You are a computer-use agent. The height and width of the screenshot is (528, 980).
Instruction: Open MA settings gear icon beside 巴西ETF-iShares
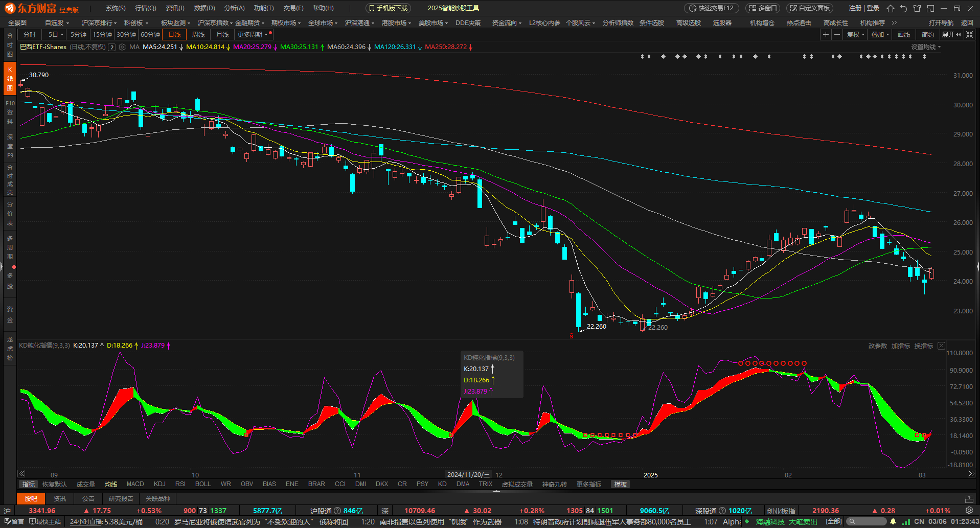(122, 47)
